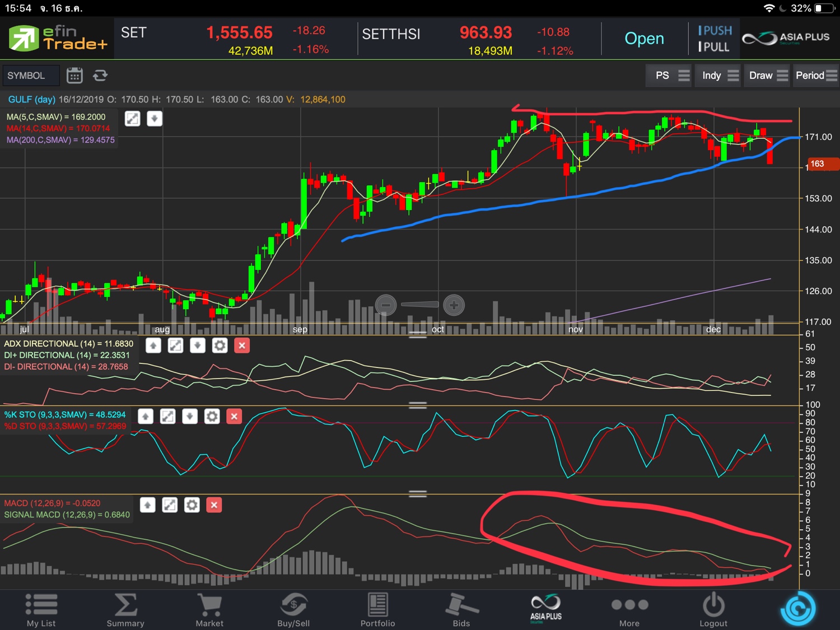
Task: Tap the battery indicator in status bar
Action: click(x=825, y=8)
